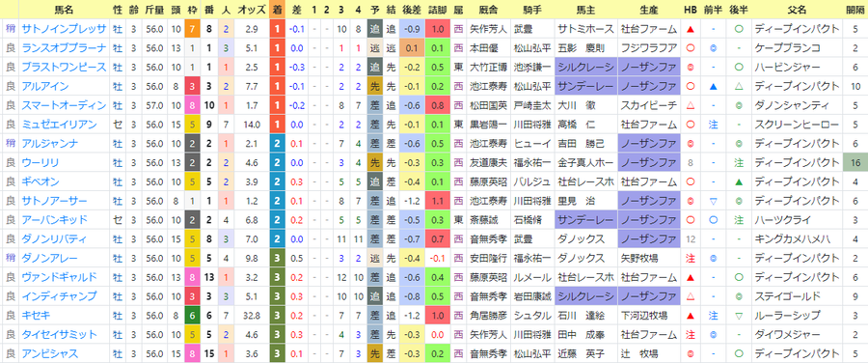
Task: Click the 騎手 column header
Action: (532, 10)
